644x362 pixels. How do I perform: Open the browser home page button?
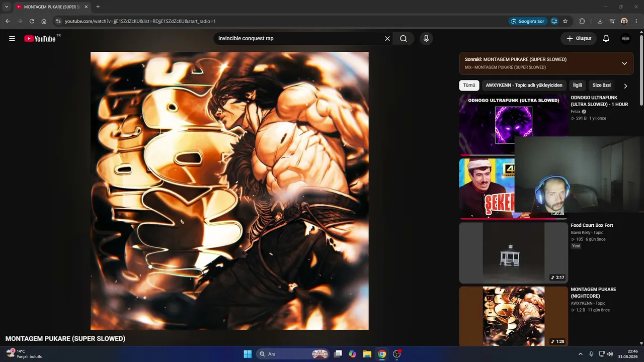[44, 21]
